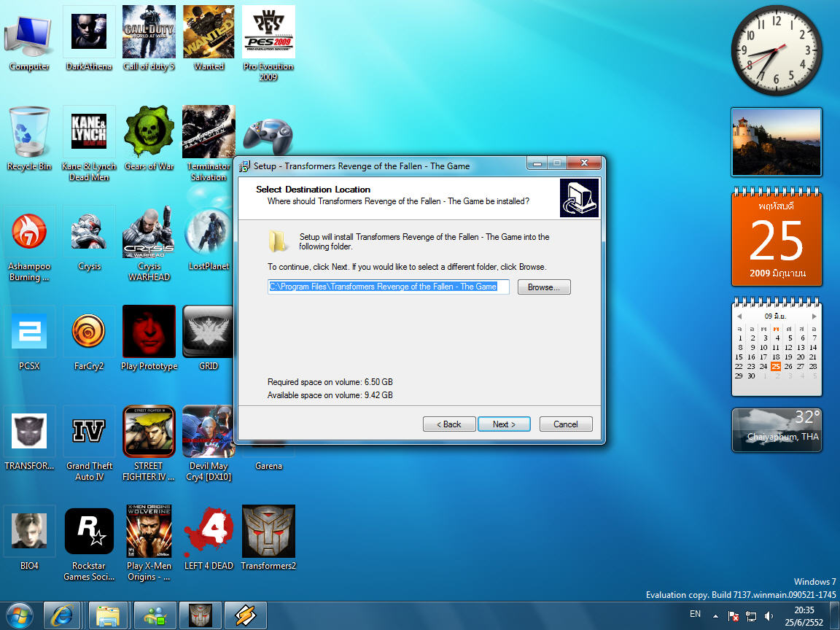Go to next month in calendar gadget
Viewport: 840px width, 630px height.
tap(814, 316)
